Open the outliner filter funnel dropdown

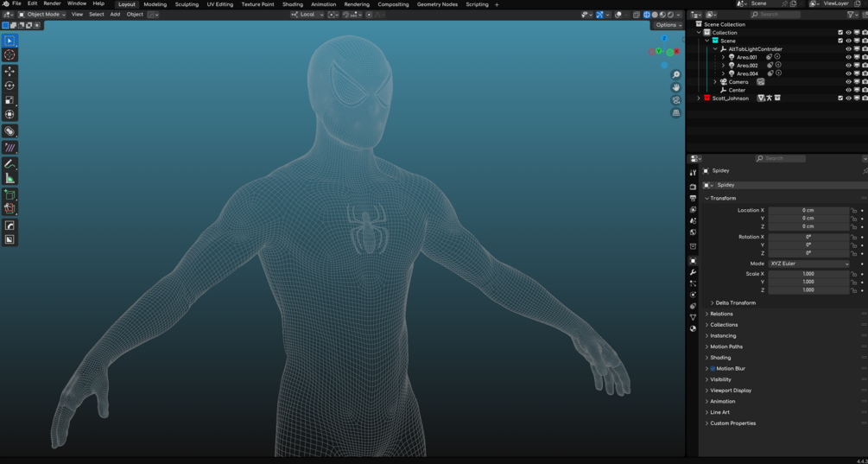[x=853, y=15]
